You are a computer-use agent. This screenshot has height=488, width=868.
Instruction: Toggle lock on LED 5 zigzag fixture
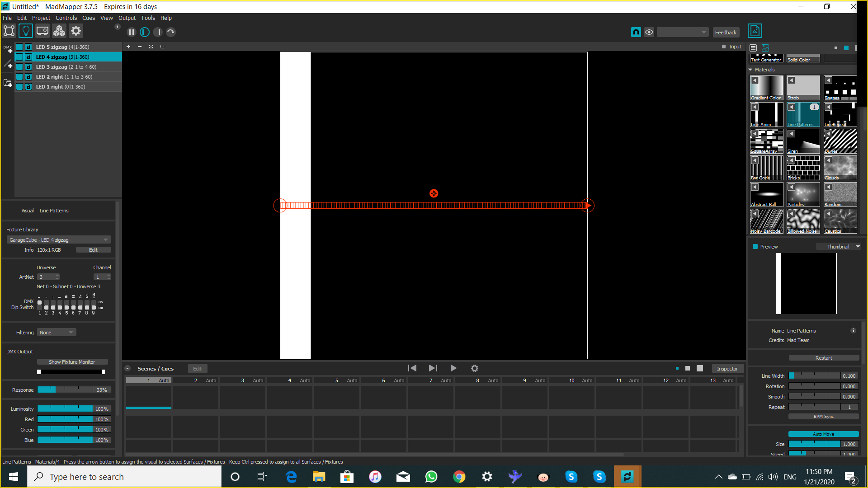(x=28, y=47)
